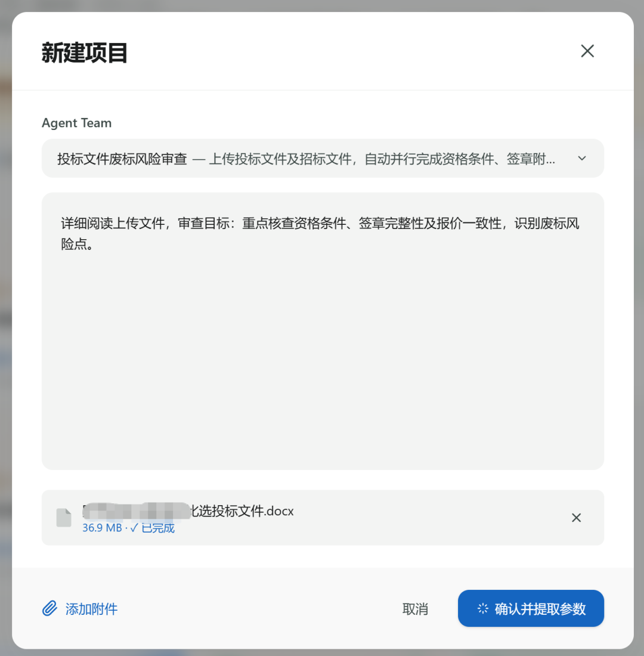Open the Agent Team dropdown

323,159
